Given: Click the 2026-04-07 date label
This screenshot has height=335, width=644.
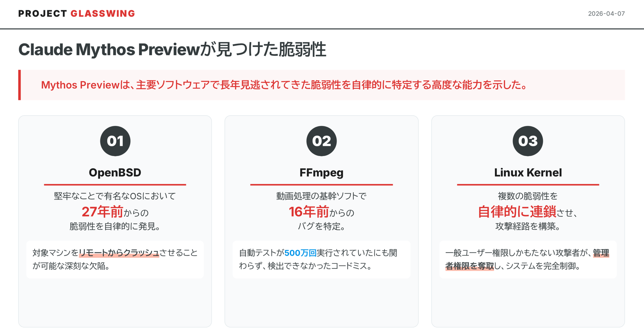Looking at the screenshot, I should click(606, 13).
